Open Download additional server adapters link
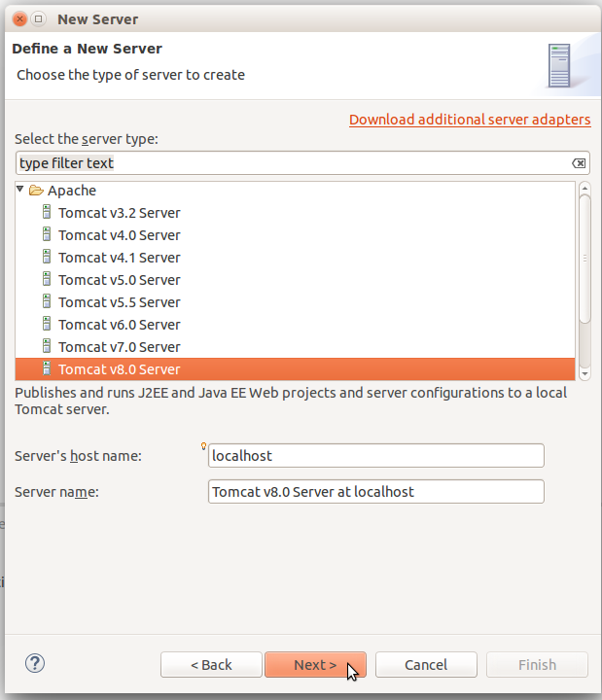This screenshot has height=700, width=602. pos(470,120)
